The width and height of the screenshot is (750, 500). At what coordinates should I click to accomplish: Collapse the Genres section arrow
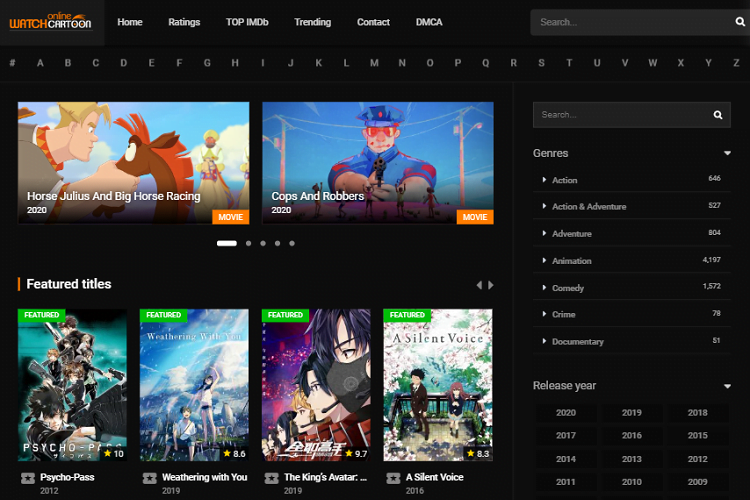coord(727,153)
